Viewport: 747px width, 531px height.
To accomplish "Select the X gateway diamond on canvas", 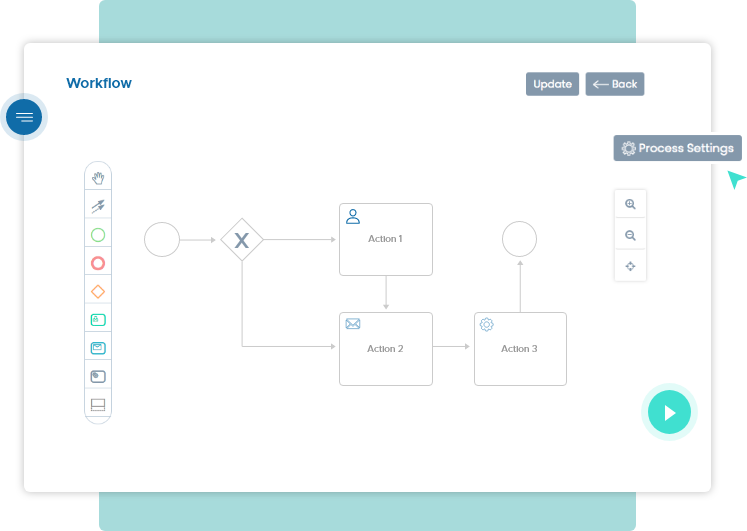I will click(241, 240).
